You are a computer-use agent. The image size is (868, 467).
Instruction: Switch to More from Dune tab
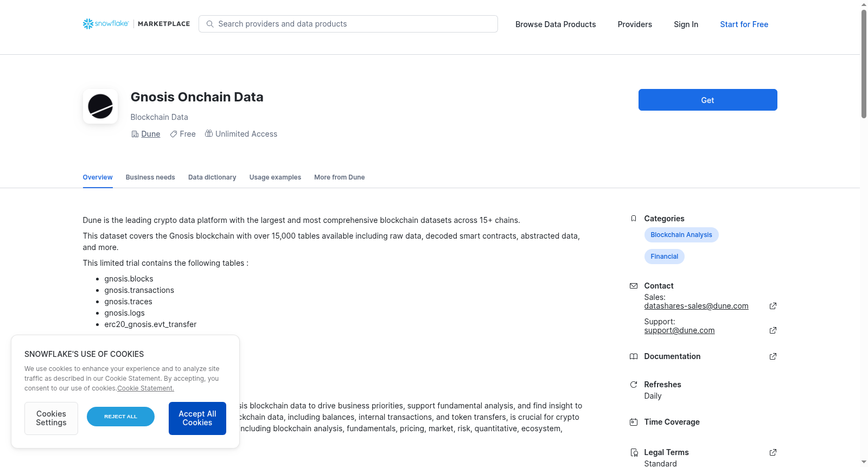pos(339,177)
